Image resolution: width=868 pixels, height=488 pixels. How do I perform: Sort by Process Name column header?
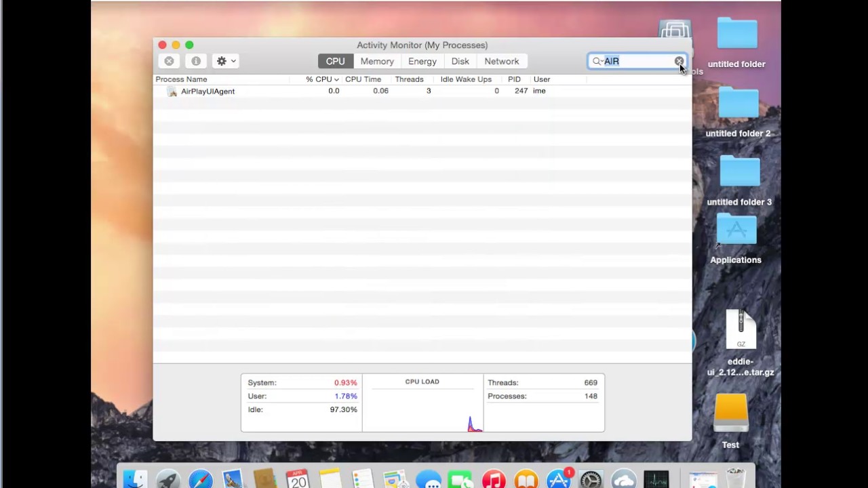[x=181, y=79]
